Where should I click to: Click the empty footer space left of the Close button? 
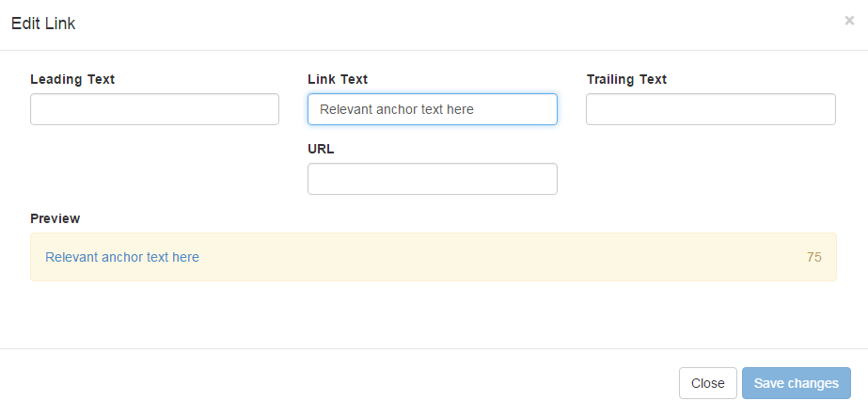[x=332, y=383]
